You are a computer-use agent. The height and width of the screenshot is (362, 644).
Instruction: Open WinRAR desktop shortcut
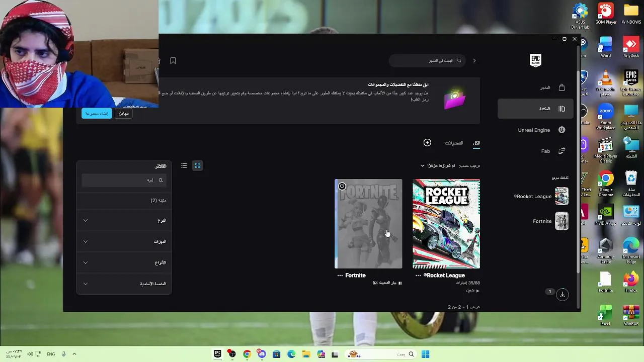click(631, 316)
